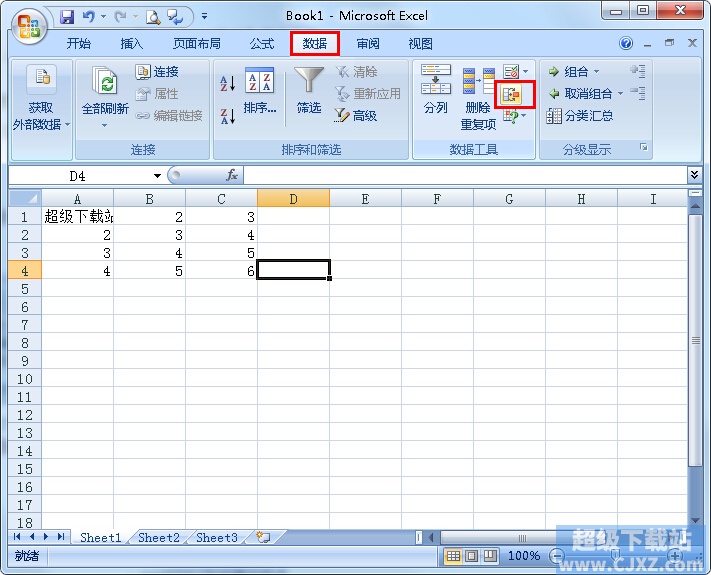
Task: Open the 审阅 tab
Action: tap(367, 44)
